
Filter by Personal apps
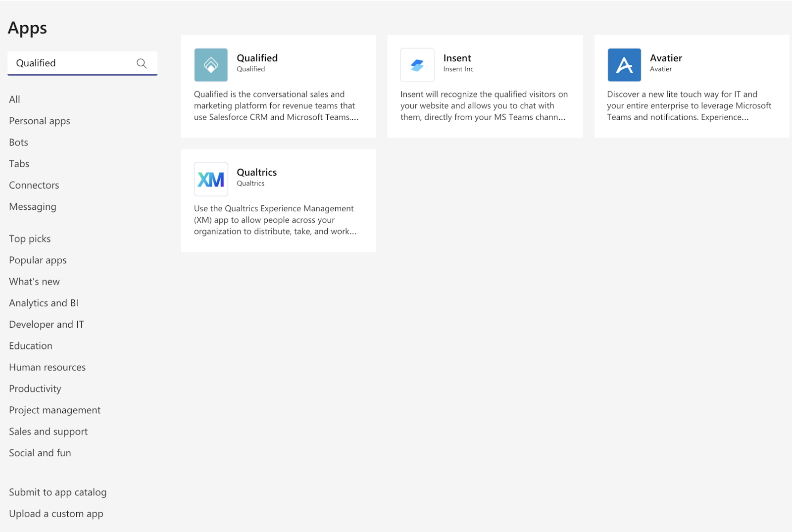(x=40, y=121)
